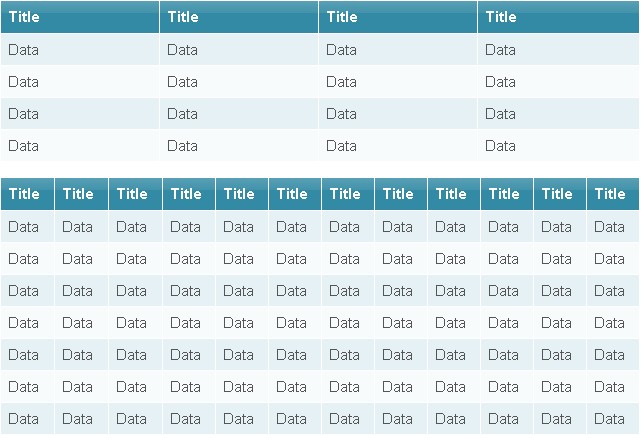Viewport: 642px width, 438px height.
Task: Click ninth Title header in bottom table
Action: coord(451,194)
